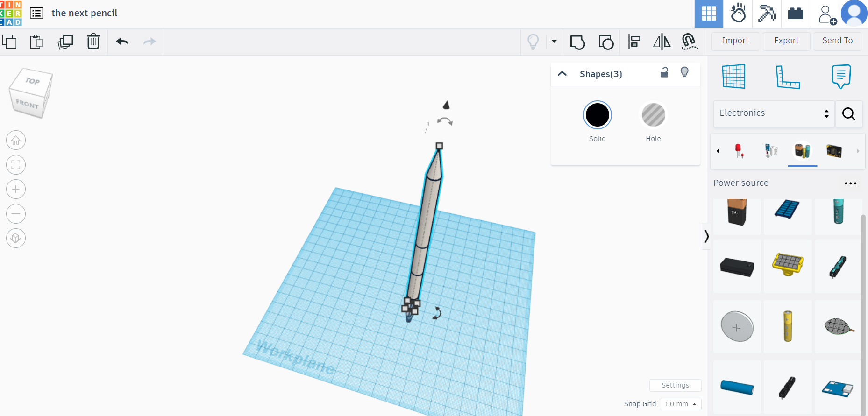Click the view cube FRONT face

27,104
